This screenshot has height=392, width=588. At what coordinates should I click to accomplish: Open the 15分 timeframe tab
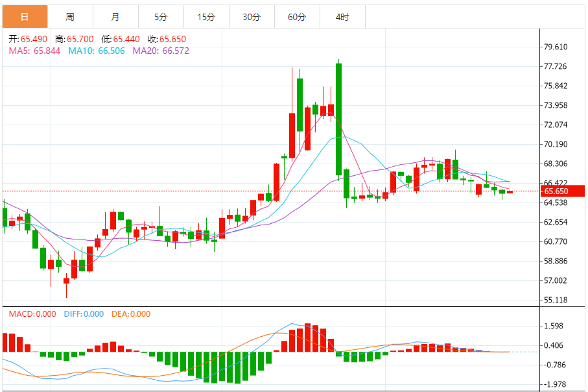[x=206, y=17]
